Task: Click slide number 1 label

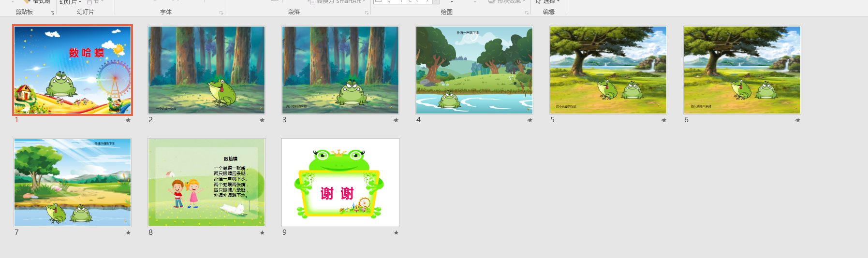Action: pos(16,120)
